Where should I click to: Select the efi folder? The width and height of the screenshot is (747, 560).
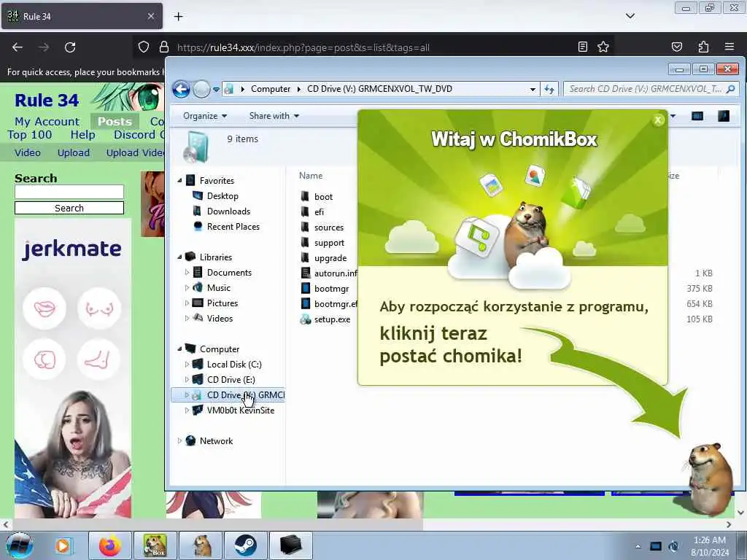point(319,212)
